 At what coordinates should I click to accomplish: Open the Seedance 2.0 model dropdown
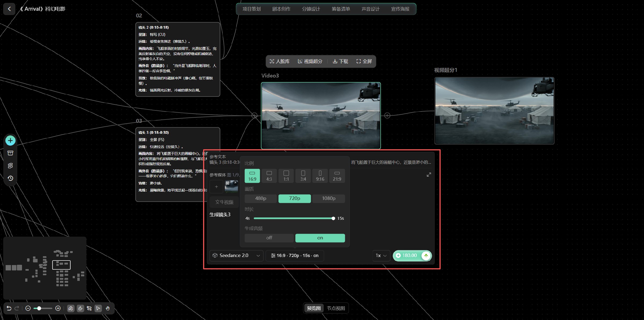(236, 255)
